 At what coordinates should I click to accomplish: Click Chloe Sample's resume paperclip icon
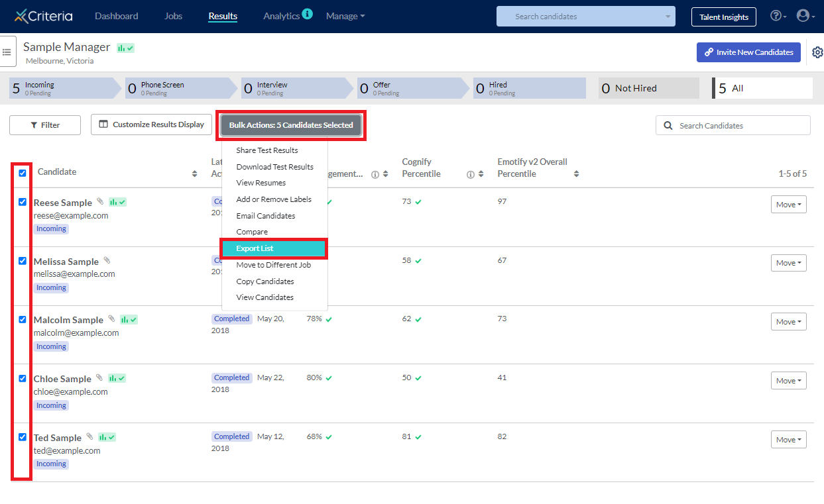click(99, 378)
